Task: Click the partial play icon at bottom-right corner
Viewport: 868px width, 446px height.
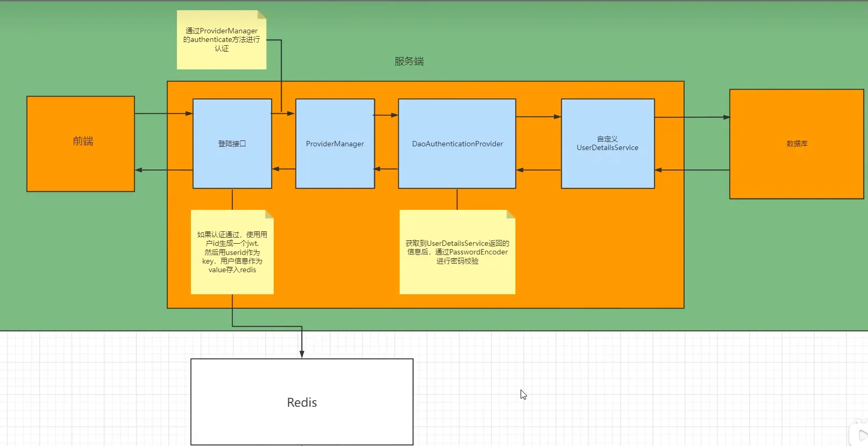Action: [862, 435]
